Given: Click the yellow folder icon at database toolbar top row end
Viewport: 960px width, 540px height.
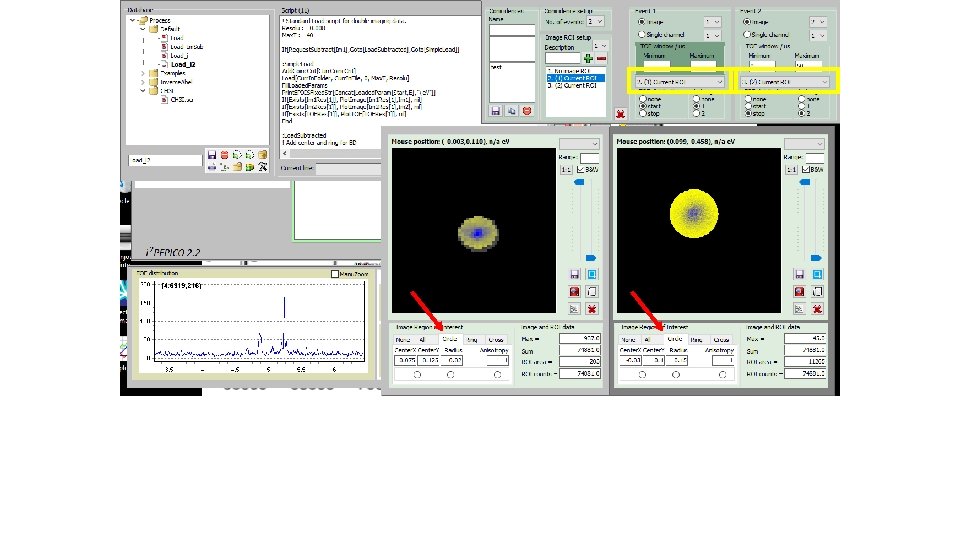Looking at the screenshot, I should [x=263, y=155].
